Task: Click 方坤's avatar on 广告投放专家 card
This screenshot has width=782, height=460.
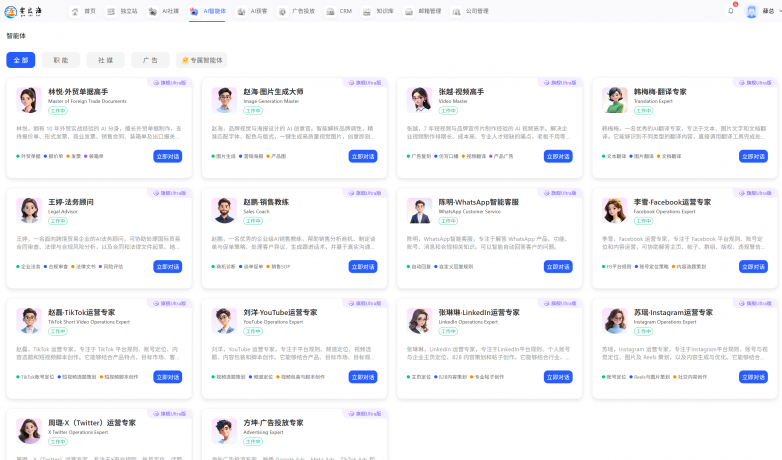Action: pos(224,431)
